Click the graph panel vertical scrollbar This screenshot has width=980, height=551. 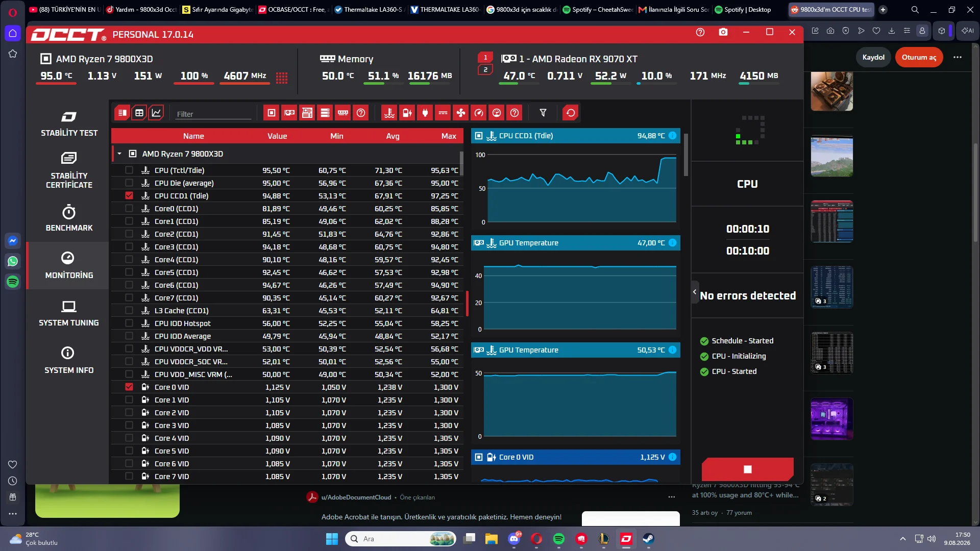(x=685, y=155)
